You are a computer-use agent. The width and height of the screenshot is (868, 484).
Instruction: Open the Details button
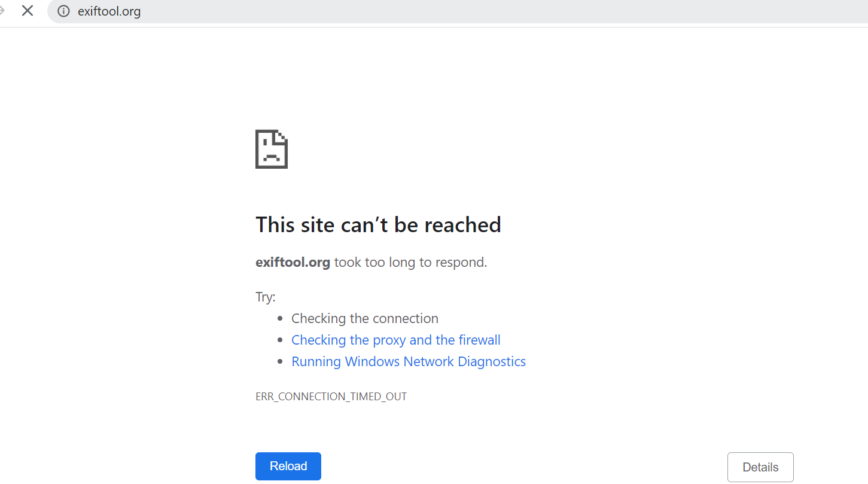tap(760, 467)
